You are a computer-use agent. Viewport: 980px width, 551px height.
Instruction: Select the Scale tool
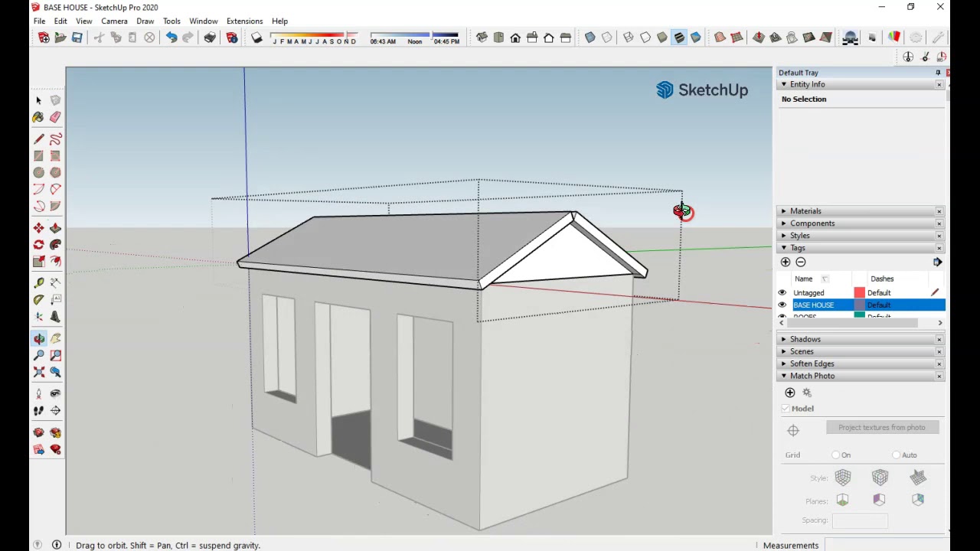[38, 262]
